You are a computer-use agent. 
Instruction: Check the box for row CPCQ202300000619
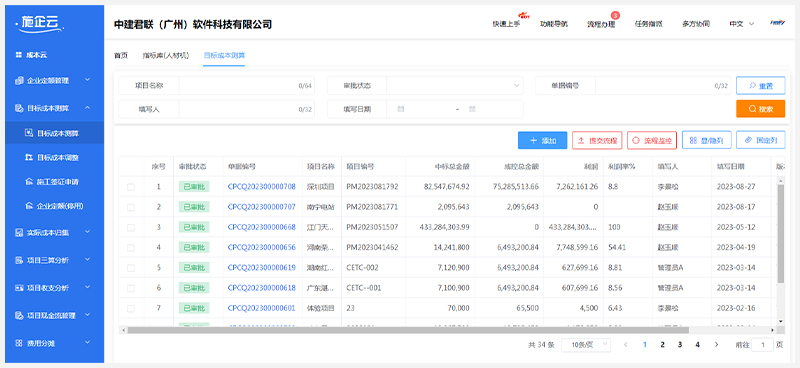coord(131,267)
